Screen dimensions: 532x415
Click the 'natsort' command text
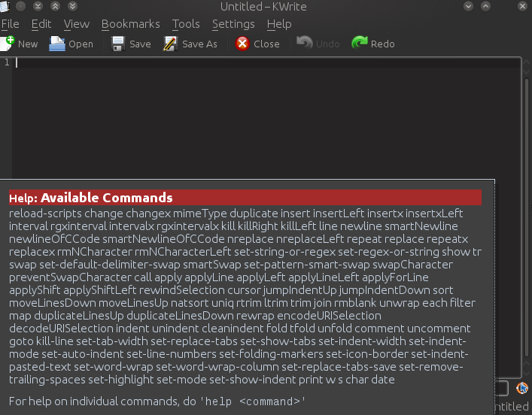point(190,303)
